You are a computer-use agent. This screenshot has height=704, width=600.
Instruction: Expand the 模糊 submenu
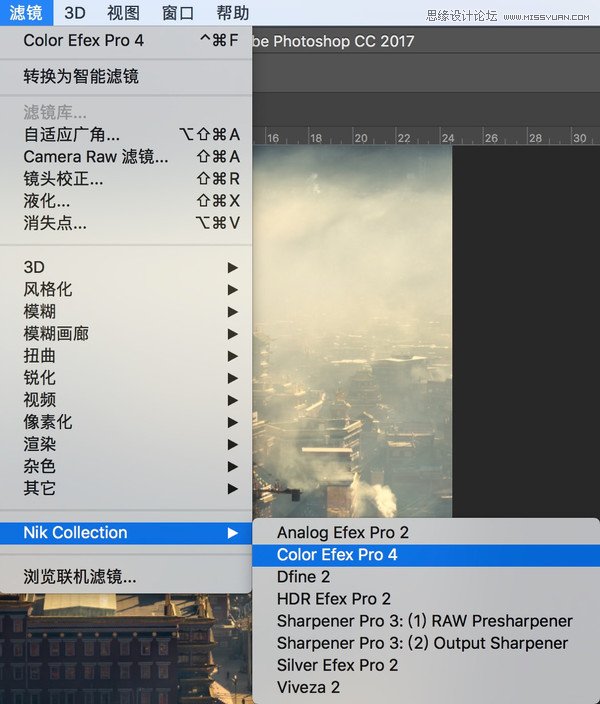point(126,311)
